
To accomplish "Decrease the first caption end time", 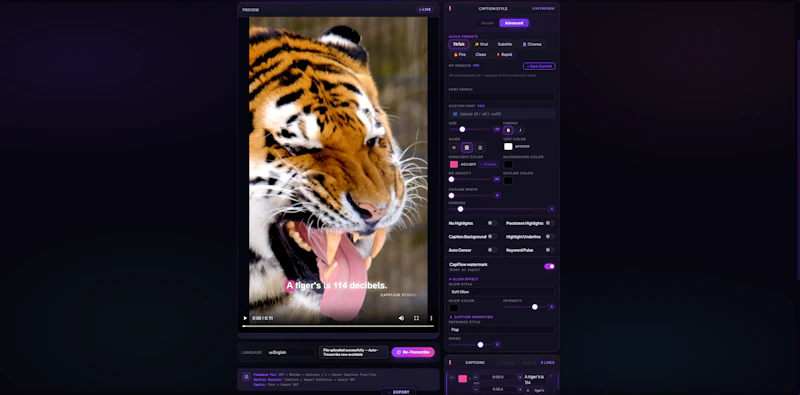I will point(476,389).
